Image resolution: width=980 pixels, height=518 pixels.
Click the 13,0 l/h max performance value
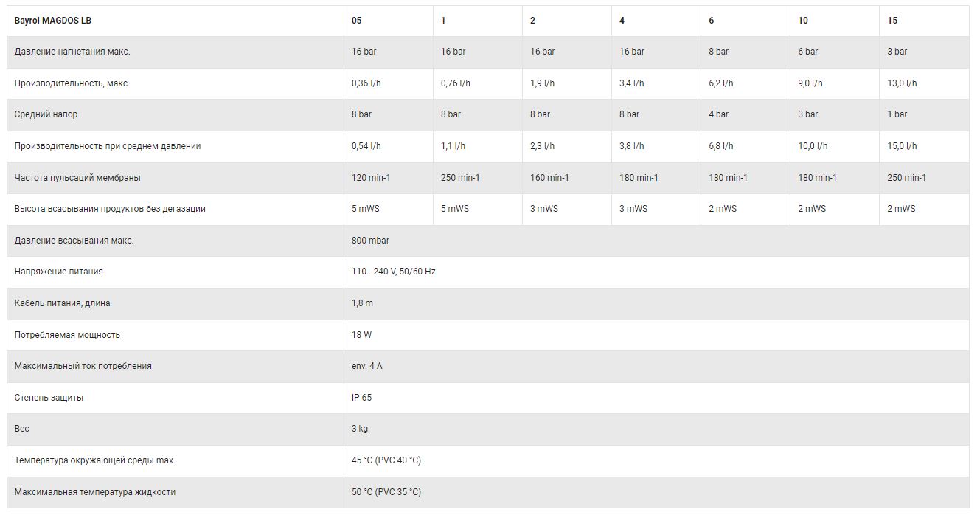pos(902,83)
